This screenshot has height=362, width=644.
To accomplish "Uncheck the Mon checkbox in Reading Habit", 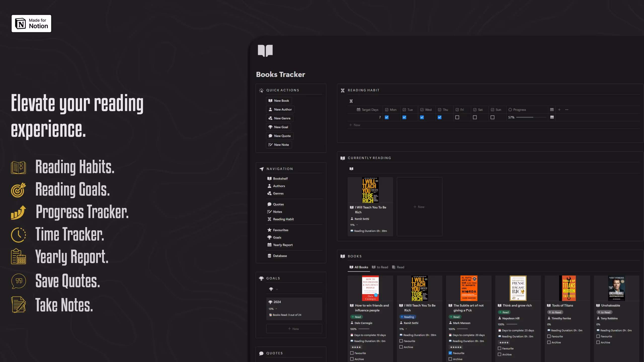I will [x=387, y=117].
